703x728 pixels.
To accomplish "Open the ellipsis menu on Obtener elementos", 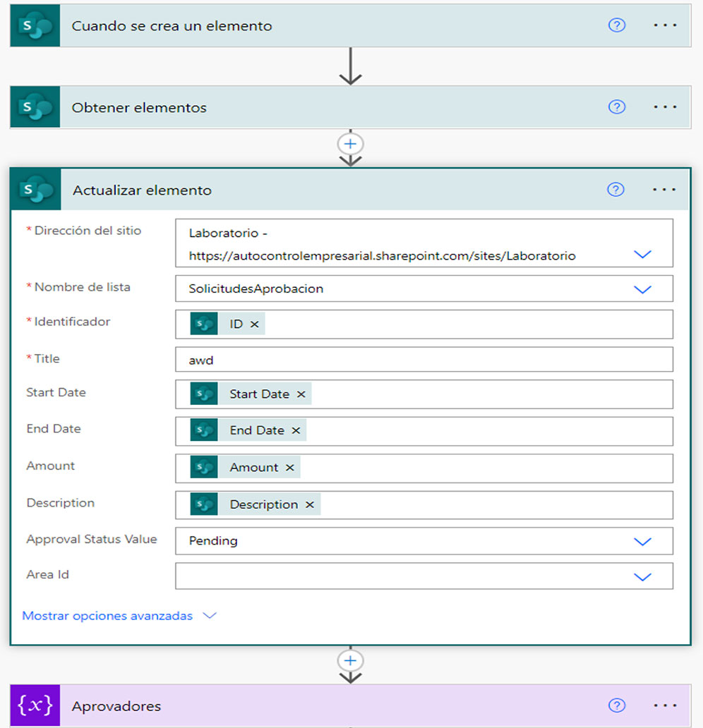I will click(x=664, y=107).
